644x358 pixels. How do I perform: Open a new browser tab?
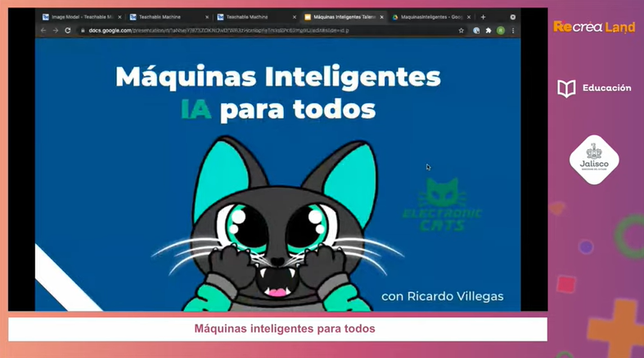pos(483,17)
